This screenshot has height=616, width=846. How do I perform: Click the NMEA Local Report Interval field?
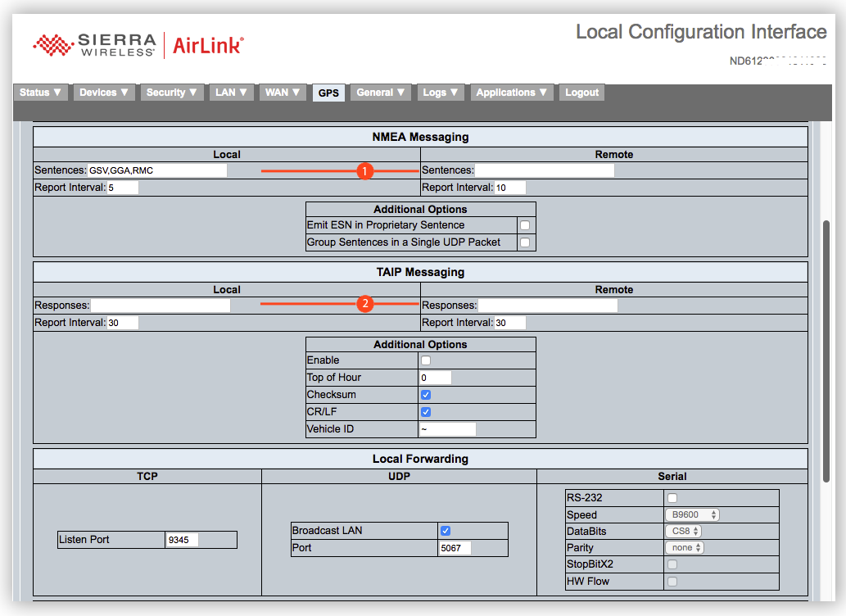(x=123, y=188)
